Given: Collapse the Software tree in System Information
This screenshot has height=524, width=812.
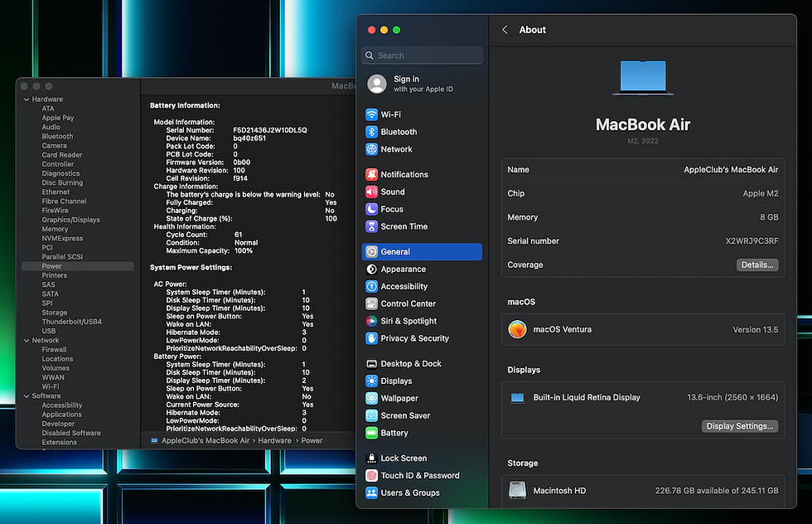Looking at the screenshot, I should click(x=27, y=396).
